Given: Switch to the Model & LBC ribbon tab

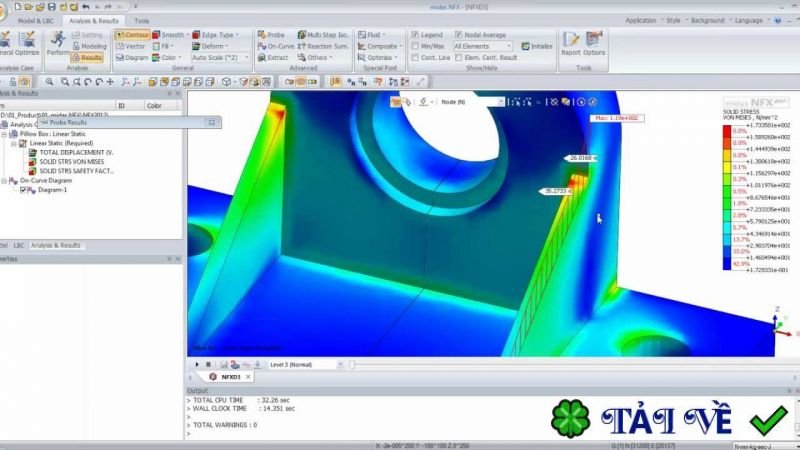Looking at the screenshot, I should (x=35, y=21).
